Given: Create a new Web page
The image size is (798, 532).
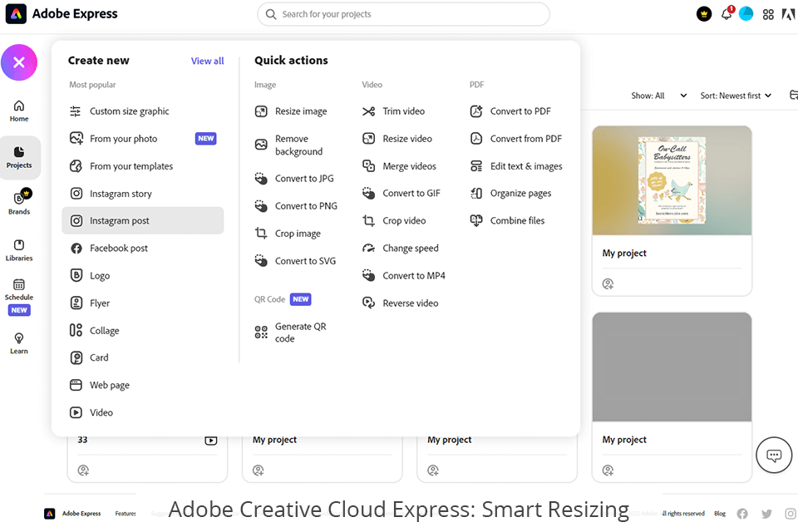Looking at the screenshot, I should pyautogui.click(x=142, y=385).
